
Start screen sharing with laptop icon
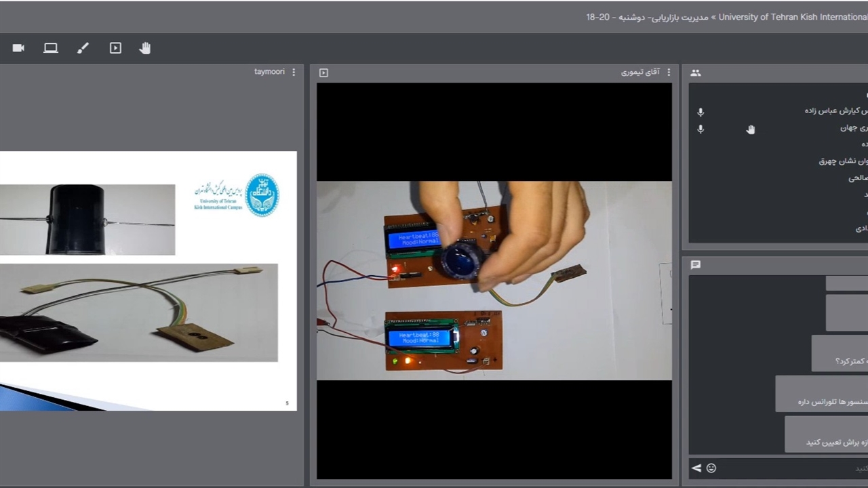point(51,48)
